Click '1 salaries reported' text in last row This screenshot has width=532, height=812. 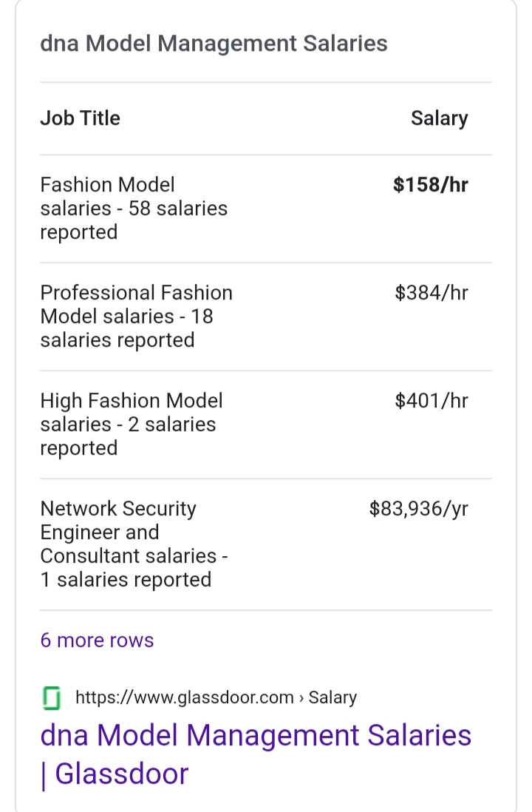pos(126,580)
